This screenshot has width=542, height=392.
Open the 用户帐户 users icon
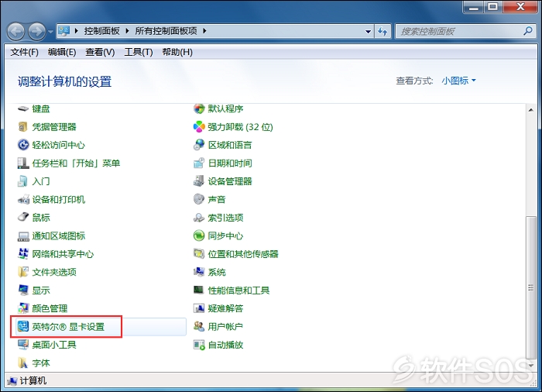pyautogui.click(x=199, y=326)
